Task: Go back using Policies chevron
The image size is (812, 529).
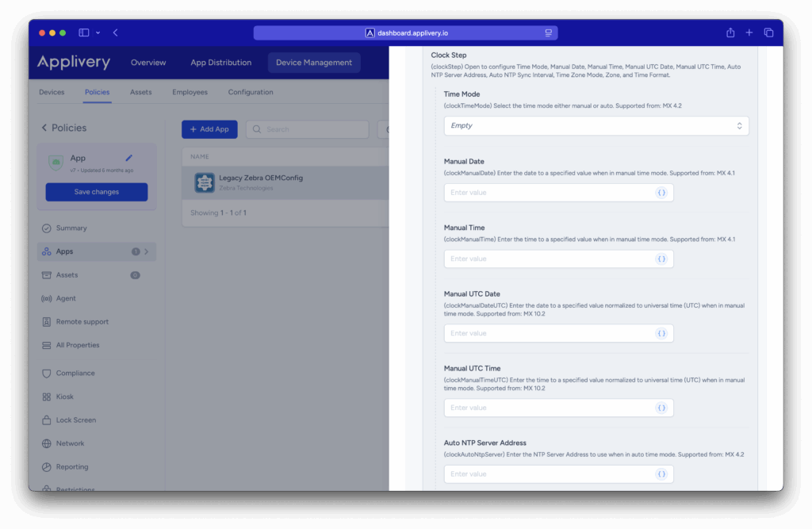Action: (44, 128)
